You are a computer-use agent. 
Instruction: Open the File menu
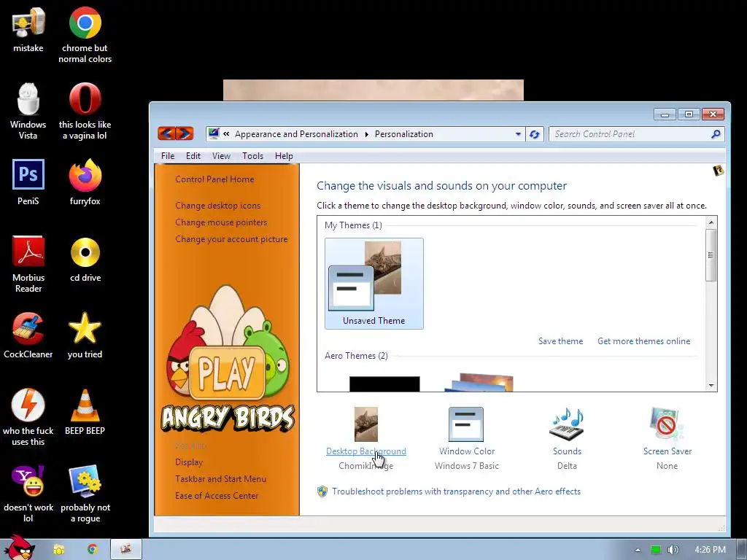pos(168,156)
